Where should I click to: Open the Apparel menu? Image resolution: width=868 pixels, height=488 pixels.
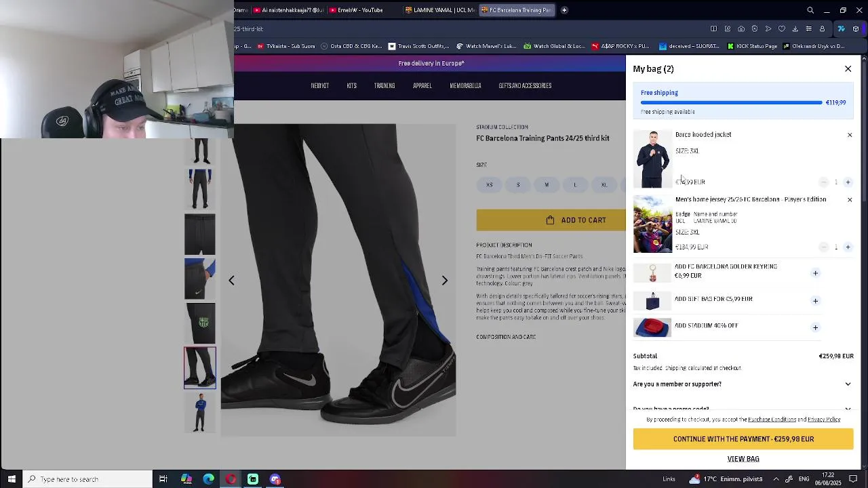point(422,86)
